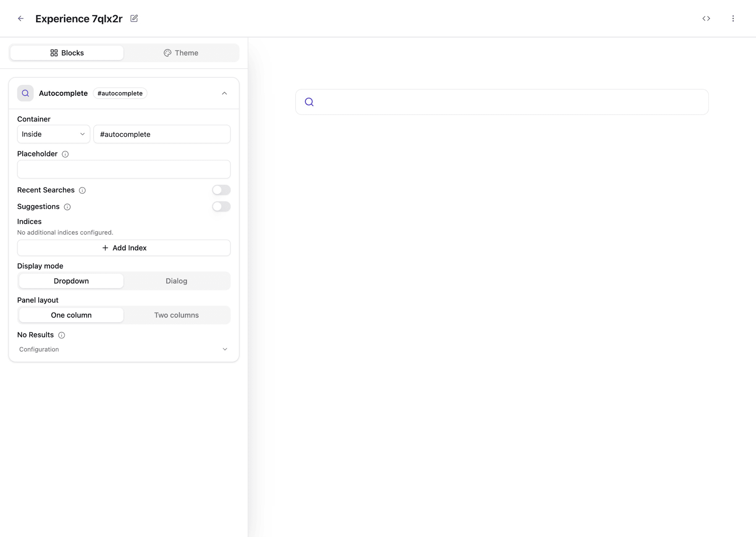Click the Autocomplete block title
The image size is (756, 537).
point(63,93)
